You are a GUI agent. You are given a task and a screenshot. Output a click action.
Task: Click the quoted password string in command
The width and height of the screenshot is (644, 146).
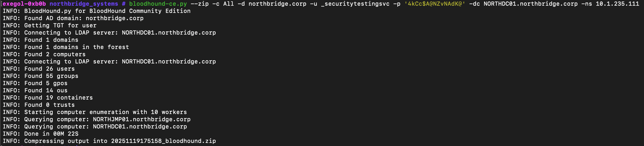435,4
